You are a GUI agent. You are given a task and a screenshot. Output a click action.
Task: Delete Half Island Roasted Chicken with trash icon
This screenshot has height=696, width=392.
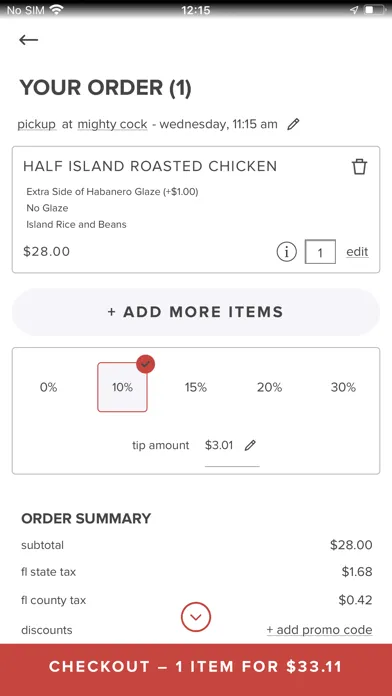tap(359, 167)
